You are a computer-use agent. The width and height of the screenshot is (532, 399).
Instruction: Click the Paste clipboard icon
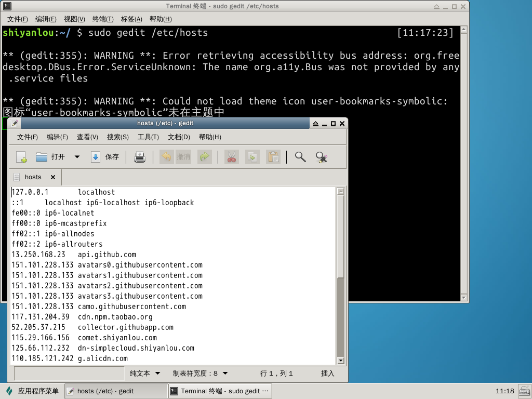[x=273, y=157]
